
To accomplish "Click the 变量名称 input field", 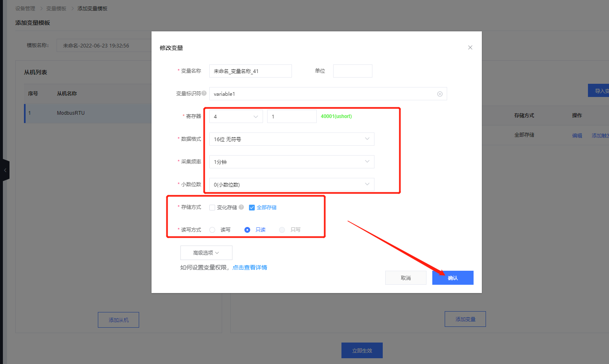I will click(250, 71).
